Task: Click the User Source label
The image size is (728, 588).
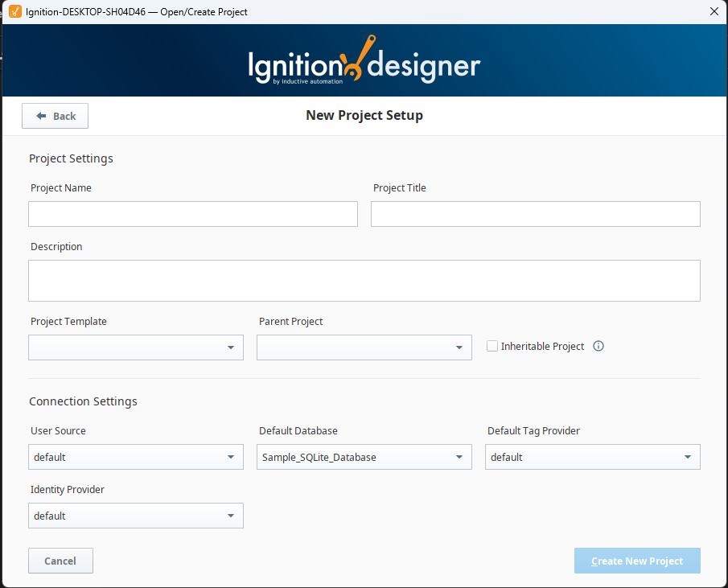Action: tap(58, 431)
